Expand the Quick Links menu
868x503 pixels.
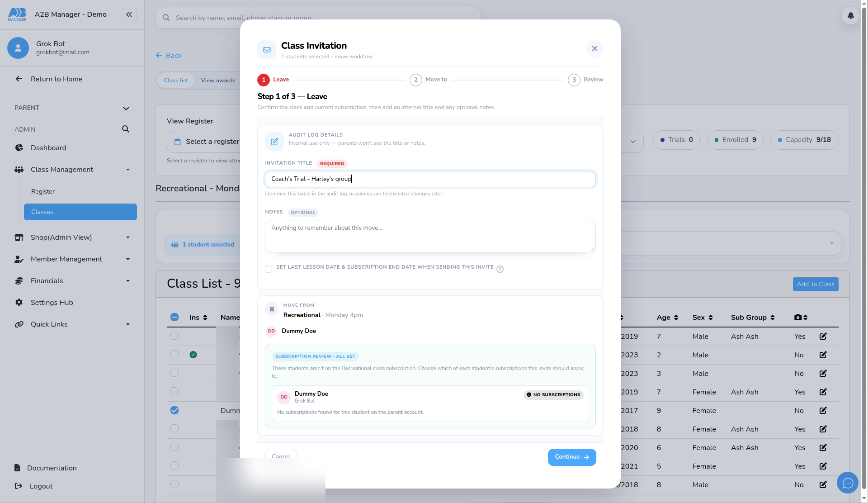click(x=128, y=324)
